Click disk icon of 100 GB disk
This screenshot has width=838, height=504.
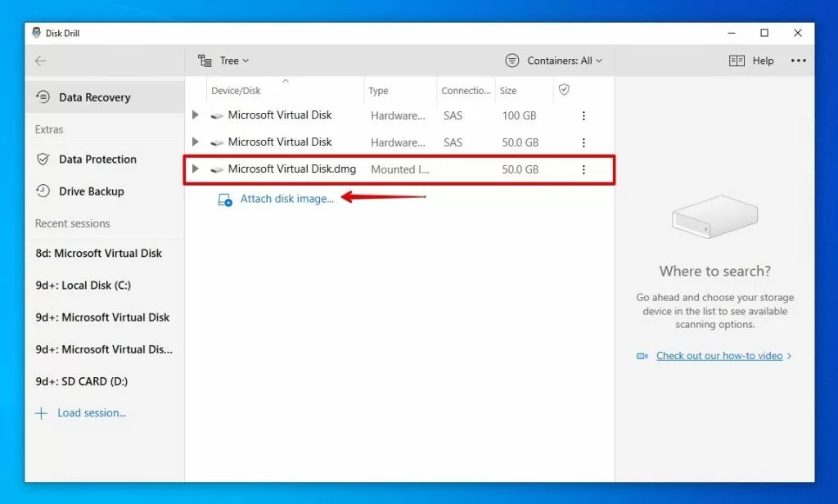tap(216, 115)
